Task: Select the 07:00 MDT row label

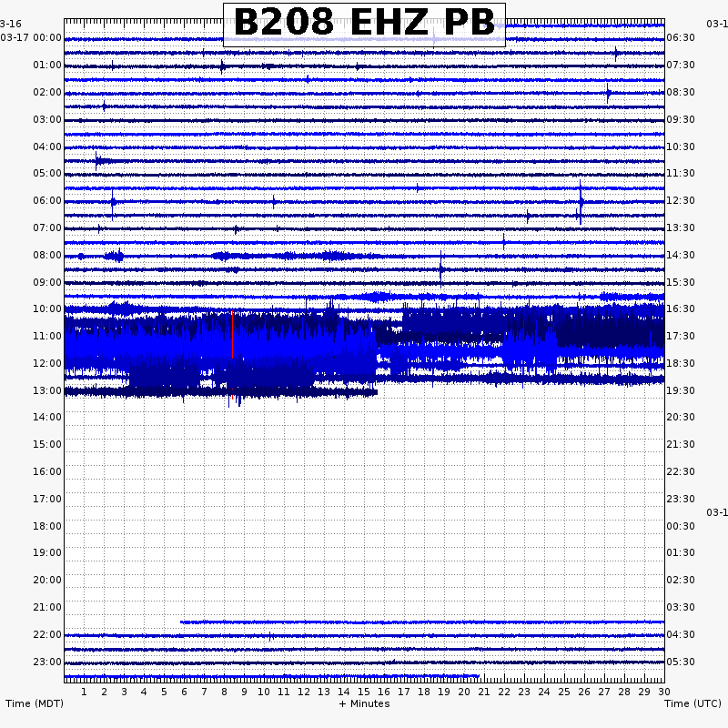Action: (x=47, y=228)
